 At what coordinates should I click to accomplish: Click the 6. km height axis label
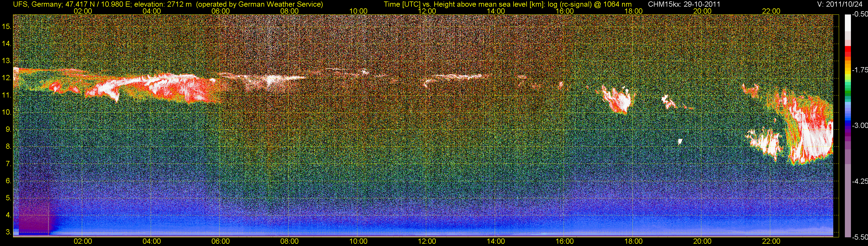point(8,181)
